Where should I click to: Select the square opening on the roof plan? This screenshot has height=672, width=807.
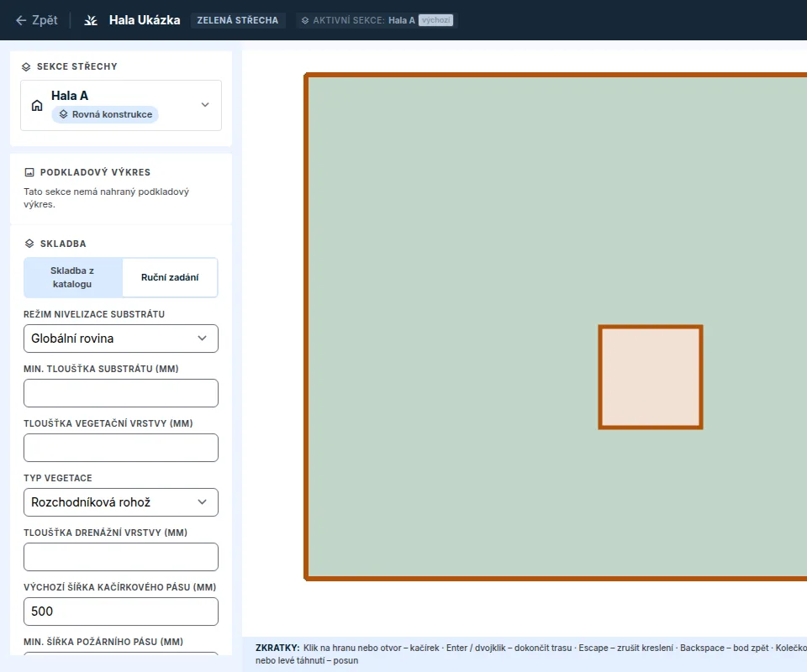(651, 377)
